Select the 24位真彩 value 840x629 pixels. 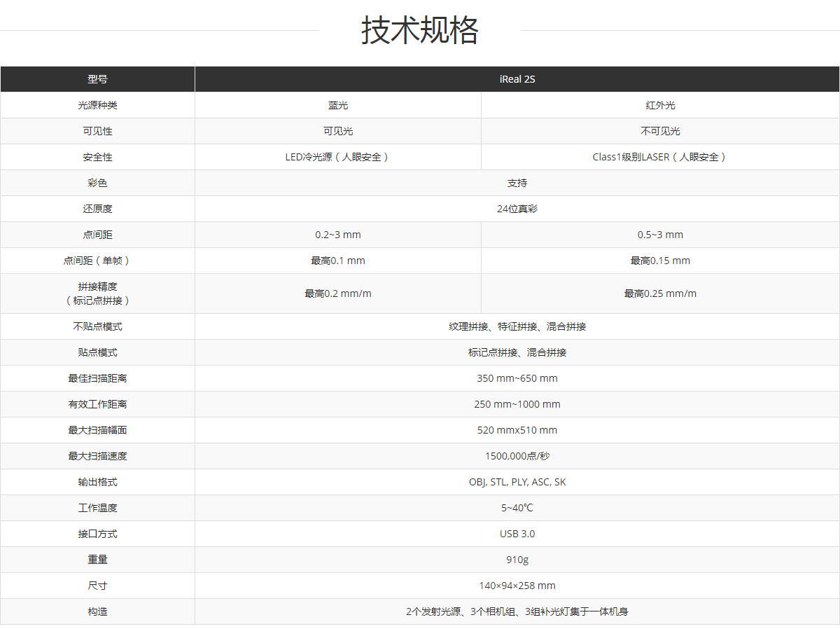[x=517, y=209]
